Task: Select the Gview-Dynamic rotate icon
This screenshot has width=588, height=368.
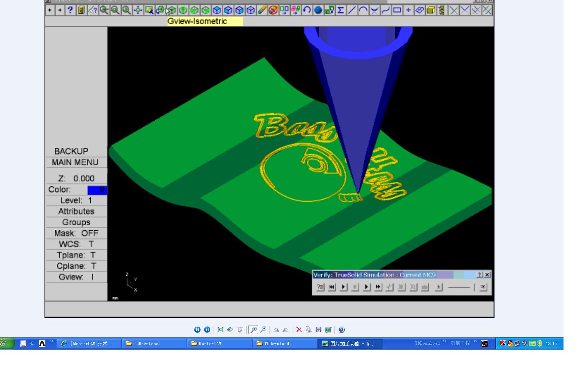Action: click(160, 10)
